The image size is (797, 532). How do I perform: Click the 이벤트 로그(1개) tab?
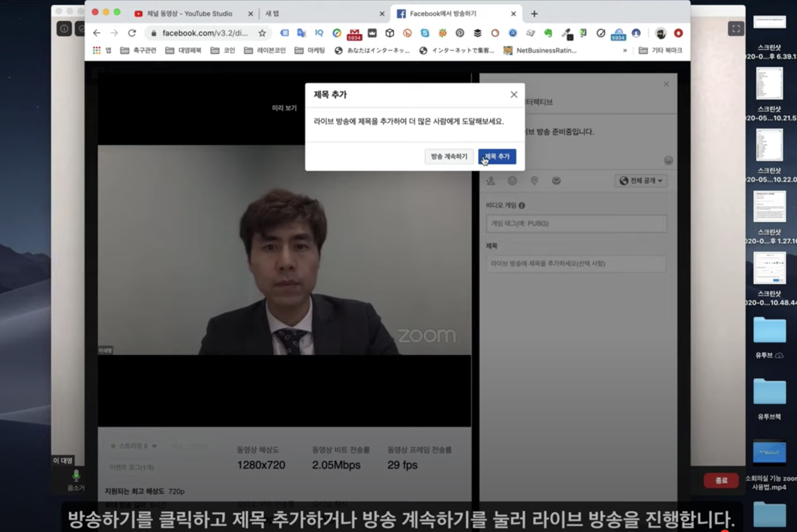tap(132, 467)
